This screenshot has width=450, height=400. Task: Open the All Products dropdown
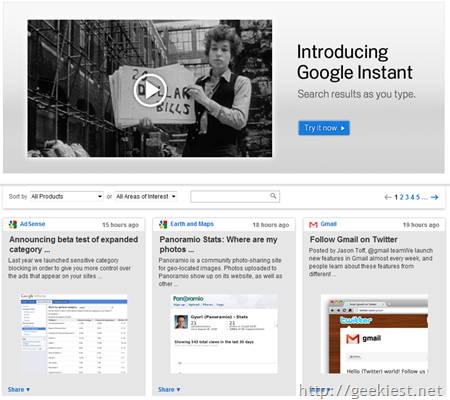tap(67, 196)
